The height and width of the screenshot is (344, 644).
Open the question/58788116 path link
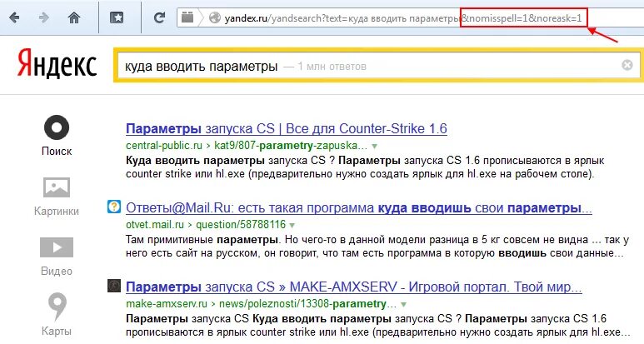coord(241,225)
